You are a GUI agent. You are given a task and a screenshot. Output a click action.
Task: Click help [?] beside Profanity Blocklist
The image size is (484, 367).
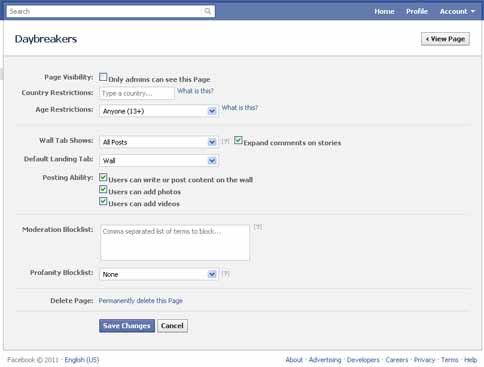(x=225, y=274)
